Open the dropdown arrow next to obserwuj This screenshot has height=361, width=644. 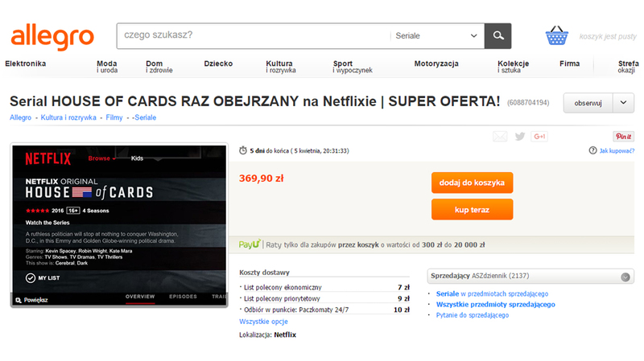click(623, 103)
